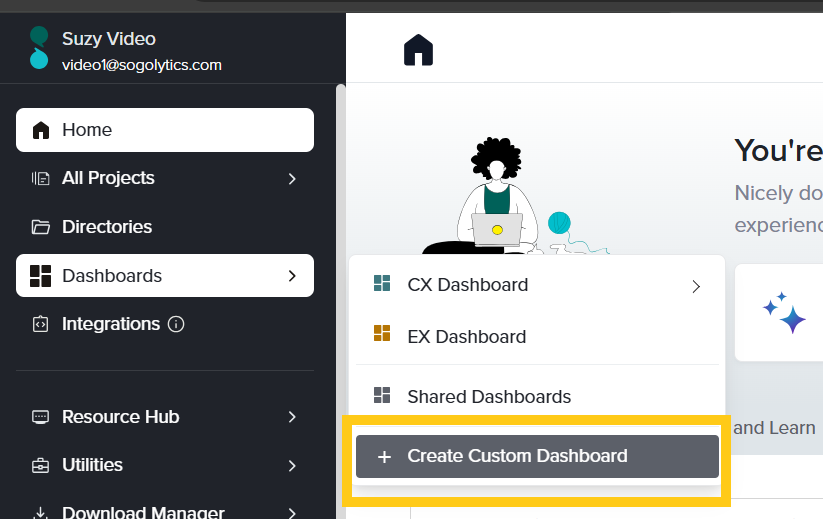Click the CX Dashboard grid icon
This screenshot has height=519, width=823.
pos(381,284)
